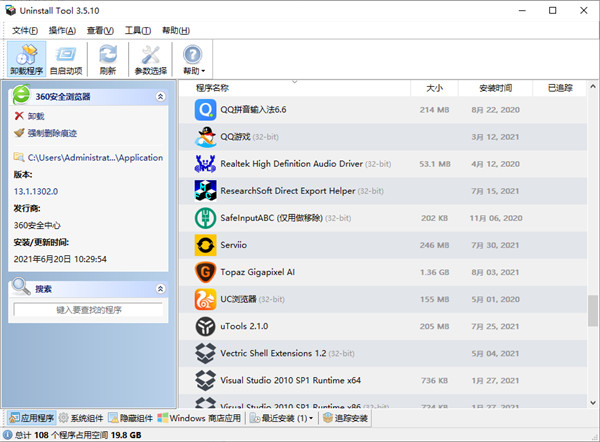
Task: Click the program search input field
Action: [x=88, y=311]
